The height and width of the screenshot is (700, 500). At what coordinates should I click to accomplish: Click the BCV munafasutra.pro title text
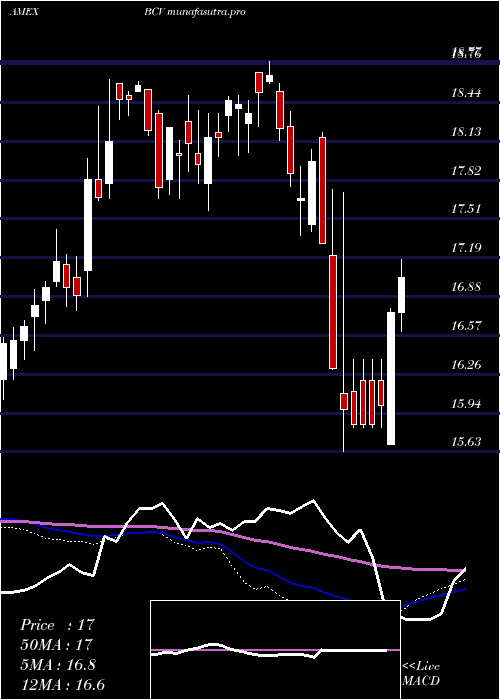195,12
